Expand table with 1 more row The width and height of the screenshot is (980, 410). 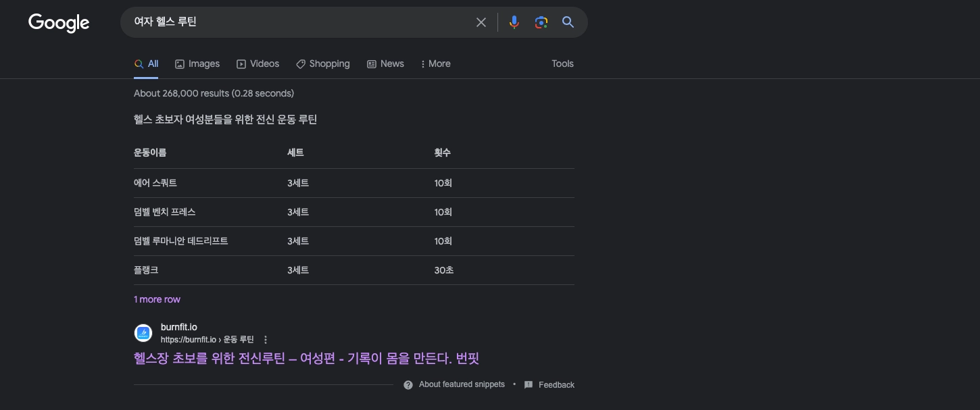click(157, 299)
